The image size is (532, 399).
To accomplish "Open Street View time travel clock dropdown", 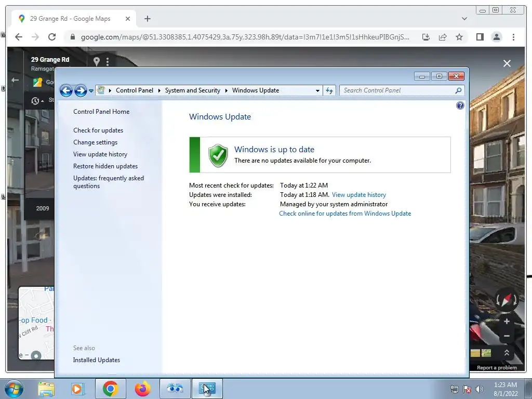I will click(x=37, y=101).
